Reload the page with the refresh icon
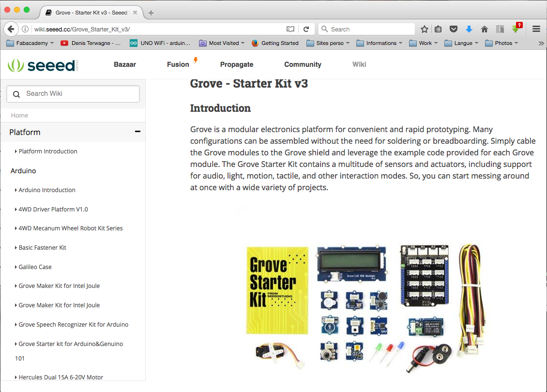 (x=306, y=30)
